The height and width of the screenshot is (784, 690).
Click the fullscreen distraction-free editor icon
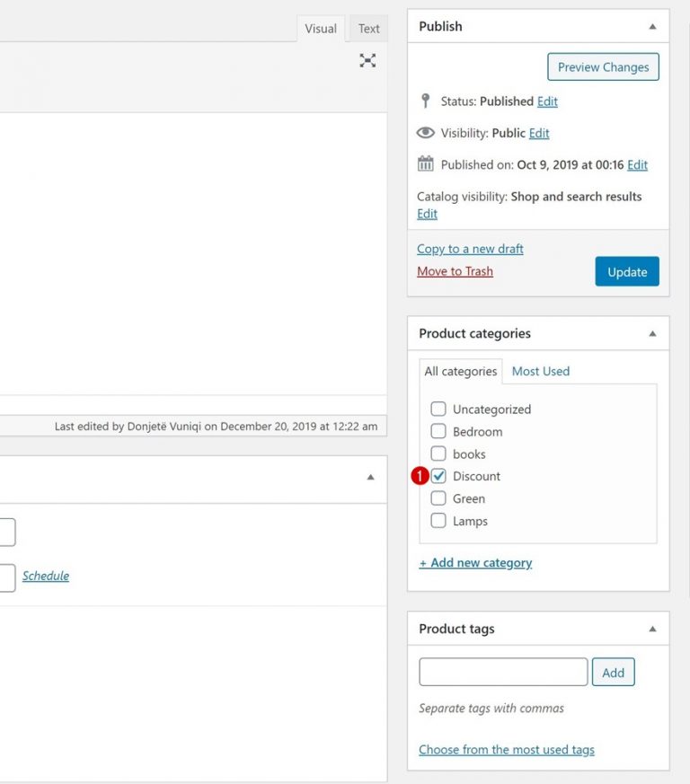[x=367, y=60]
